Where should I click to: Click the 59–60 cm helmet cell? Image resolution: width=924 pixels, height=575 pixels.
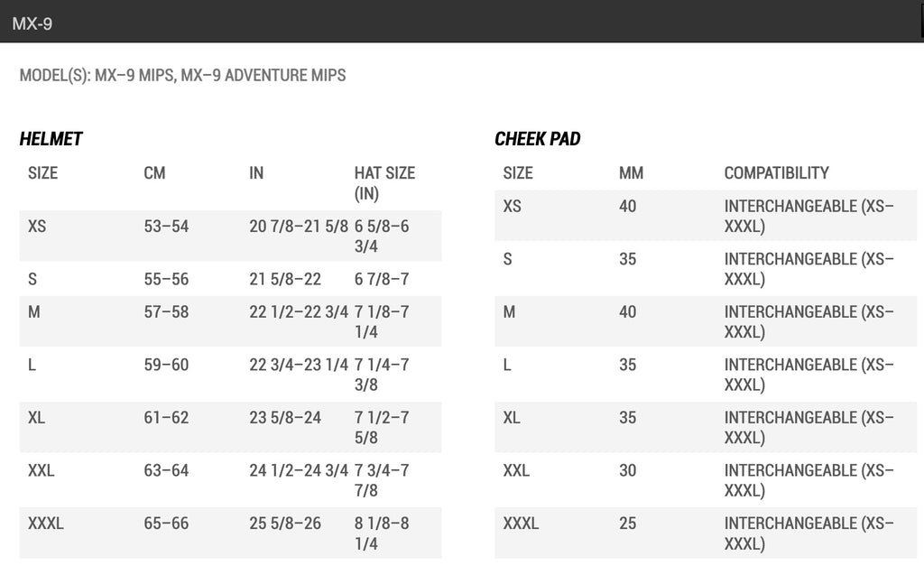166,365
